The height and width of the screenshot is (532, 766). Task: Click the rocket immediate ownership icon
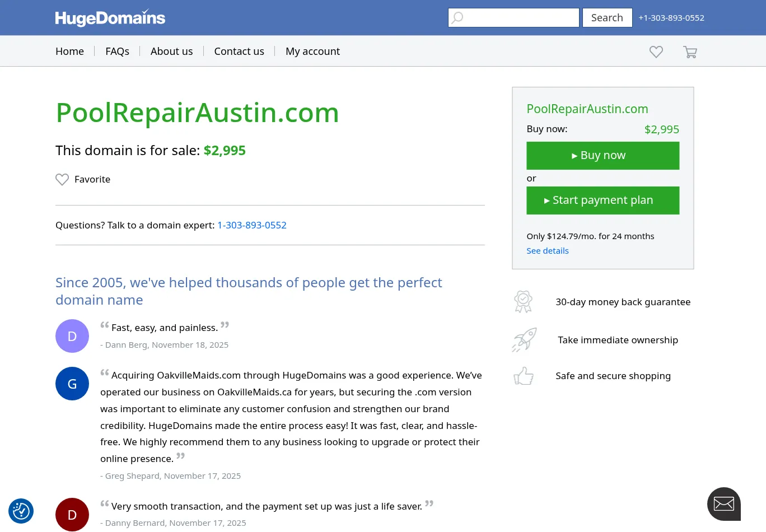click(x=524, y=340)
